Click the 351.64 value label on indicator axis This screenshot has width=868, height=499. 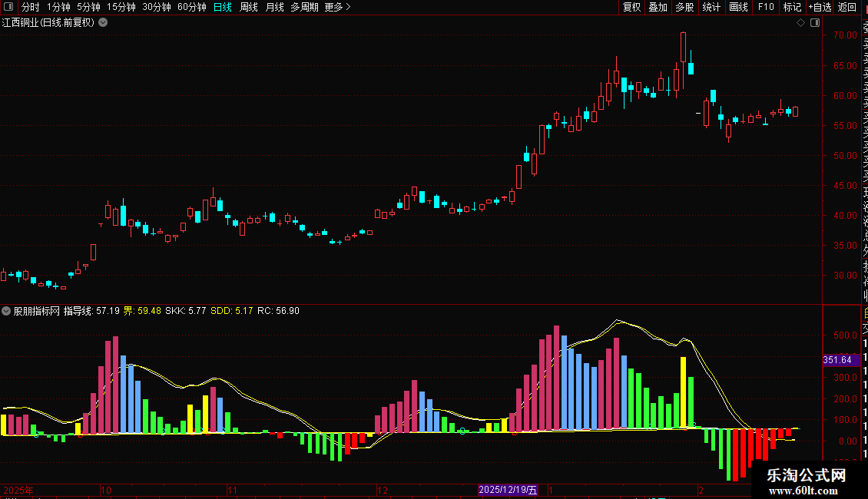840,360
